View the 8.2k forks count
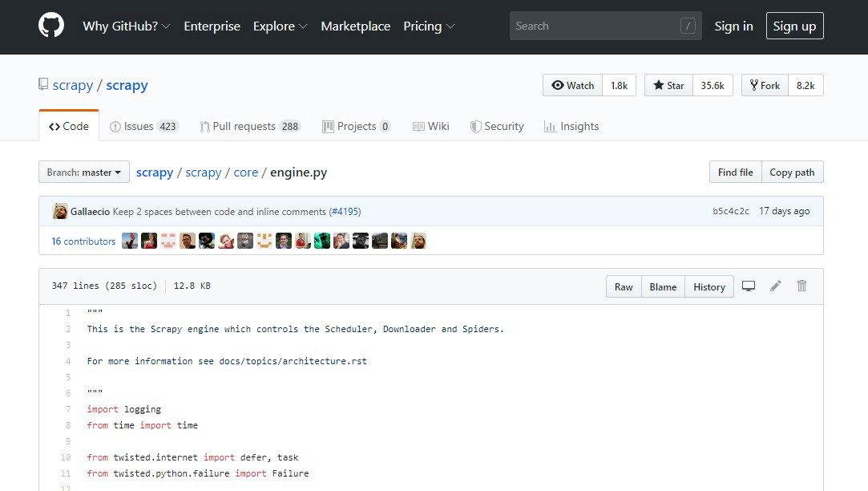The height and width of the screenshot is (491, 868). coord(805,85)
